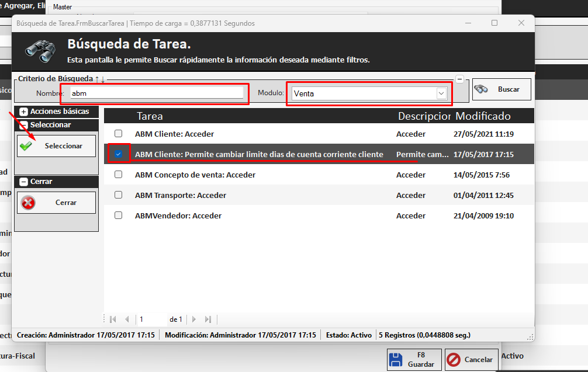Go to first page of results
Viewport: 588px width, 372px height.
pos(113,319)
